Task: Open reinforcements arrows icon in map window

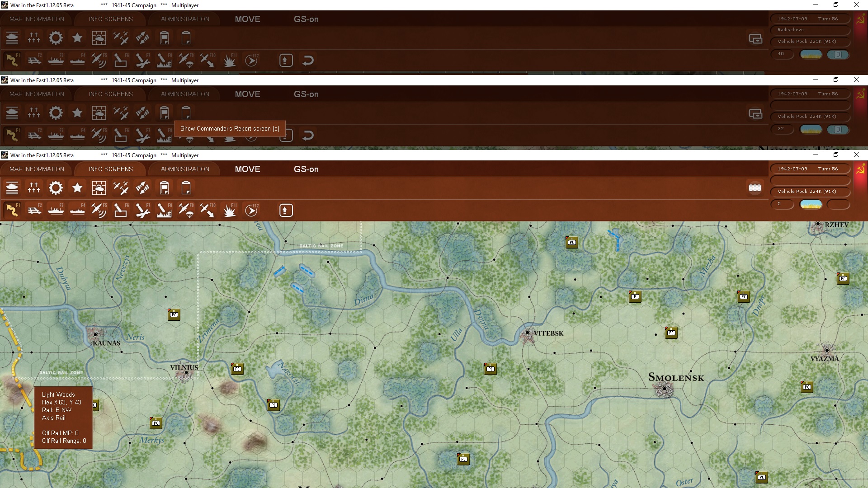Action: pyautogui.click(x=142, y=188)
